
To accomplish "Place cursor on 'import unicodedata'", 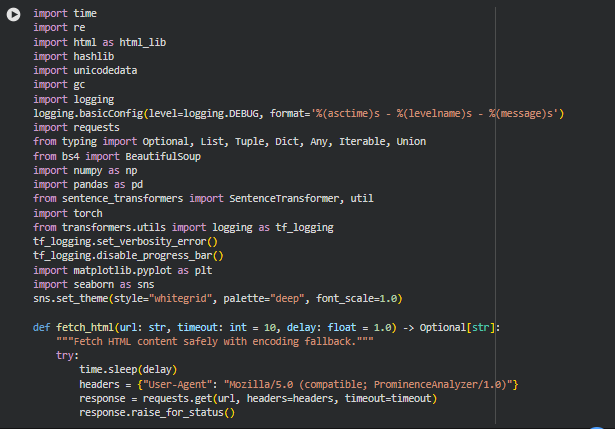I will click(85, 71).
